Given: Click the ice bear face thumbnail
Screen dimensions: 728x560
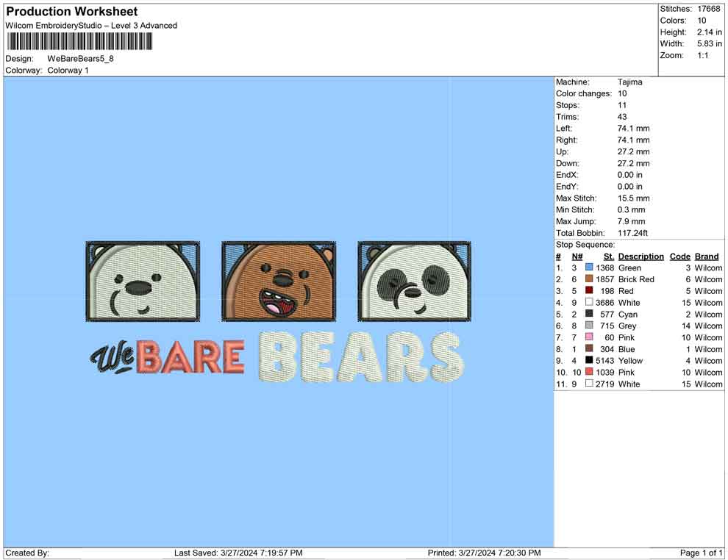Looking at the screenshot, I should [x=143, y=281].
